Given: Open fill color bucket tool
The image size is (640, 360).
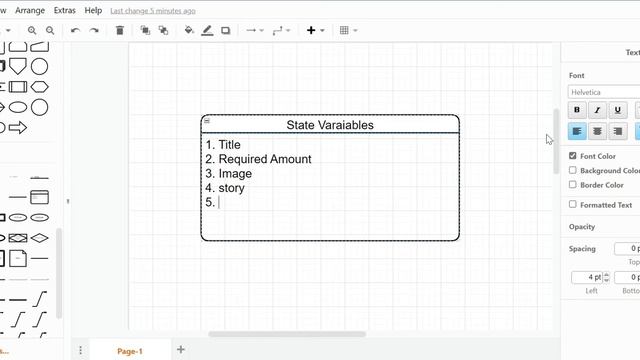Looking at the screenshot, I should pyautogui.click(x=189, y=30).
